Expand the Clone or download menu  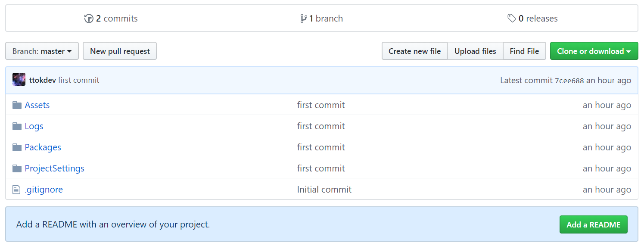594,51
